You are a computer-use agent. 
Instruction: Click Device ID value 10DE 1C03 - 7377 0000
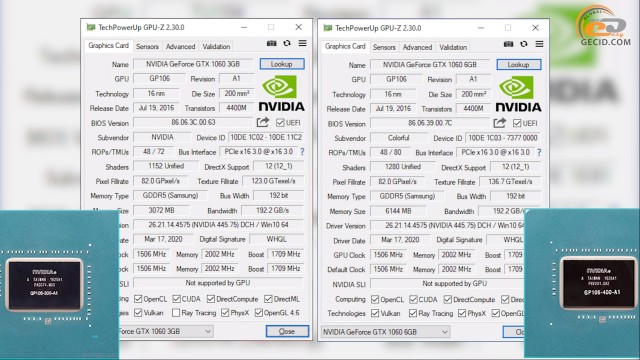pyautogui.click(x=503, y=138)
